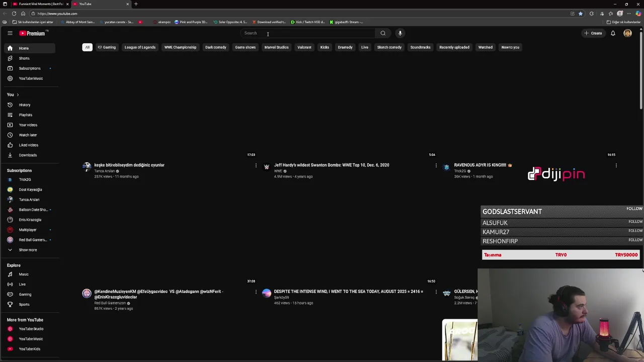644x362 pixels.
Task: Reload the page with refresh button
Action: 14,14
